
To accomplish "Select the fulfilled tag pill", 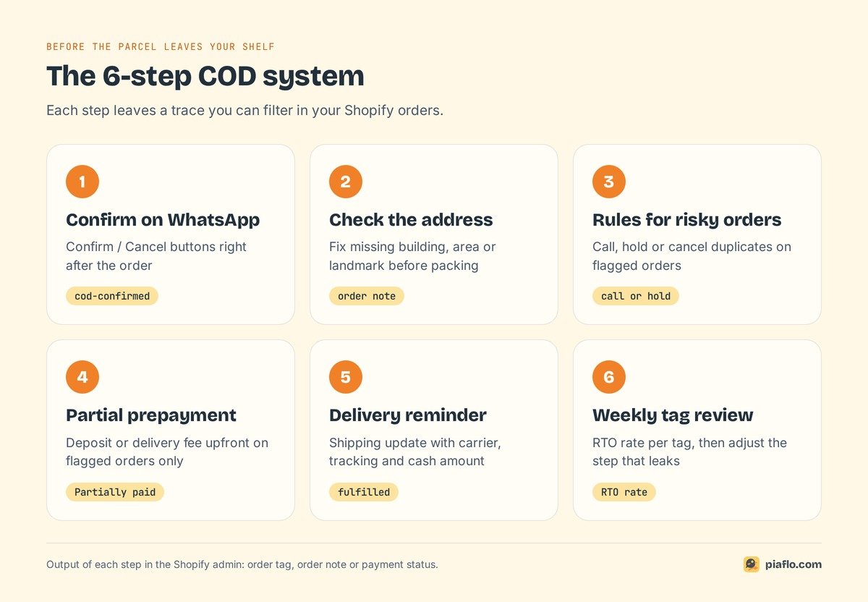I will click(364, 492).
